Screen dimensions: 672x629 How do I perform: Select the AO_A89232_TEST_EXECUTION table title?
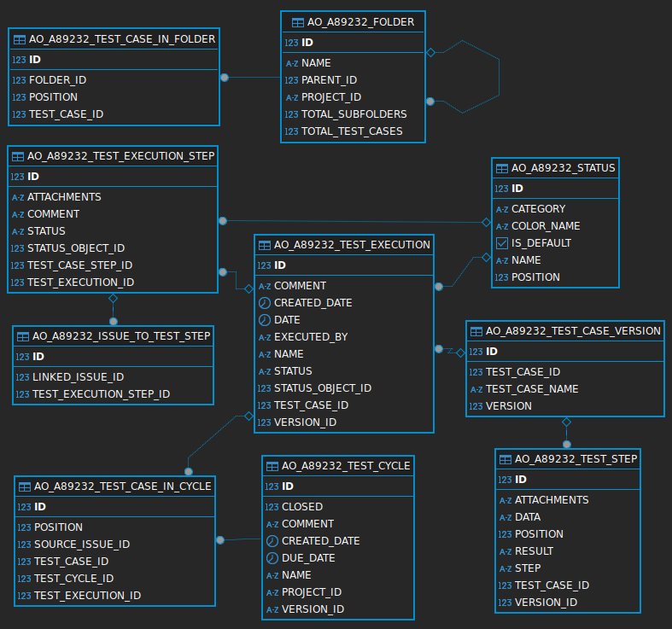click(x=352, y=245)
